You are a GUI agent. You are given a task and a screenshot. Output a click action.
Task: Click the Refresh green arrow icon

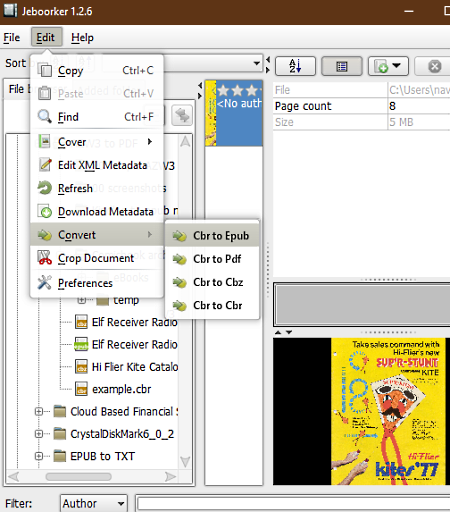(44, 188)
